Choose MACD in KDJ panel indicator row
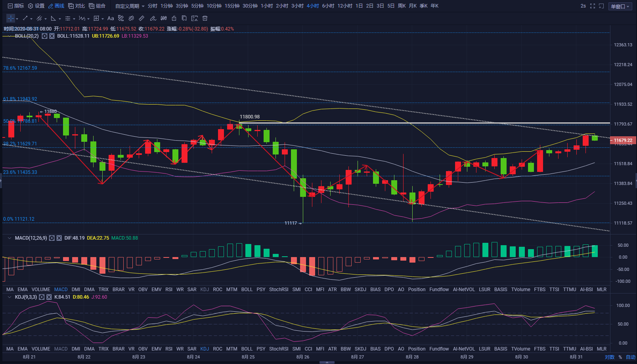This screenshot has height=364, width=637. pos(61,349)
